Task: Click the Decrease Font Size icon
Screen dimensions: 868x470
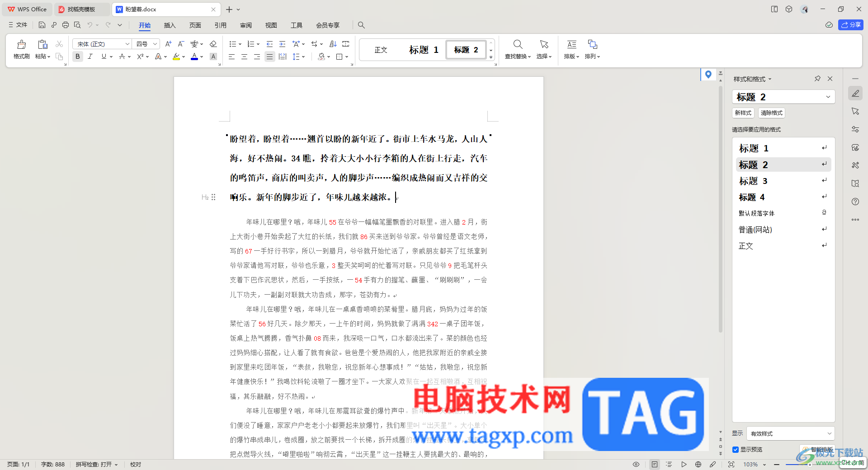Action: 181,44
